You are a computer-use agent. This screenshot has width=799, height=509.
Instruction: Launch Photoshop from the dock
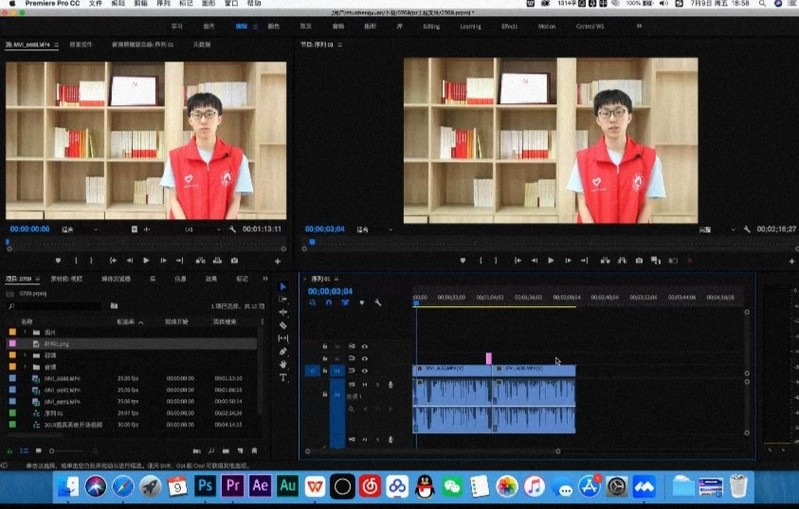206,486
